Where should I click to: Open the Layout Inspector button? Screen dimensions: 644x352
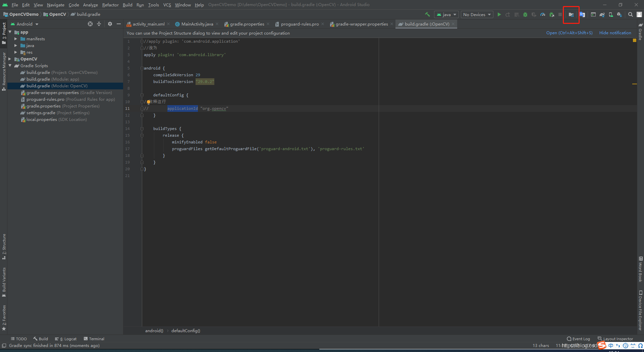tap(615, 339)
